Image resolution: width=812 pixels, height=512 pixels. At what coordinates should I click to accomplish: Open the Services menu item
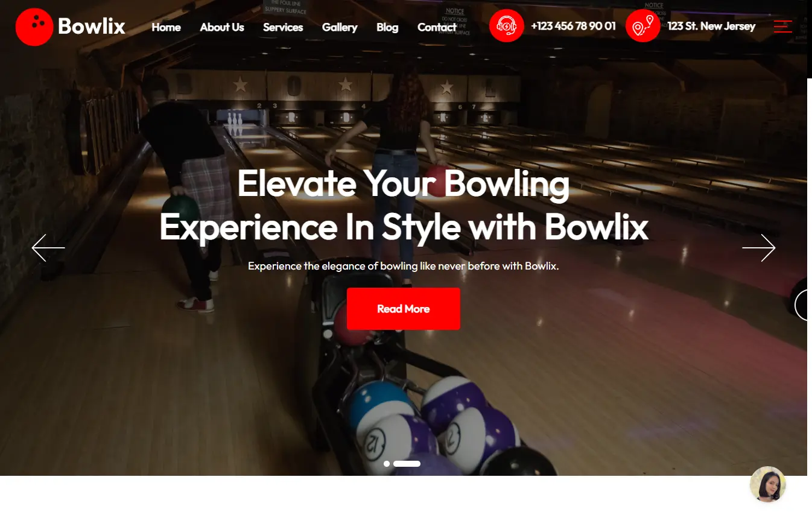pos(283,27)
